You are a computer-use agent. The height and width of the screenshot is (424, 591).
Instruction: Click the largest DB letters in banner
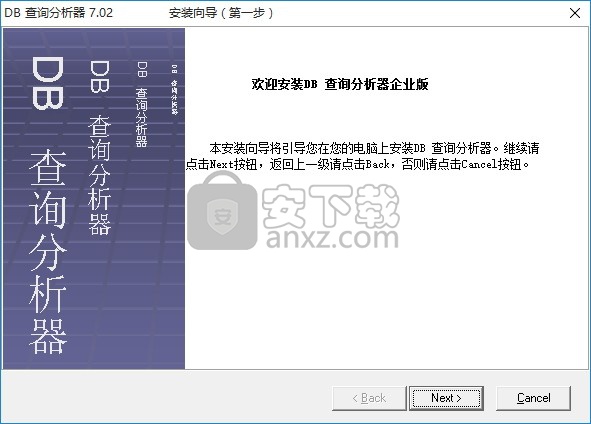point(48,83)
